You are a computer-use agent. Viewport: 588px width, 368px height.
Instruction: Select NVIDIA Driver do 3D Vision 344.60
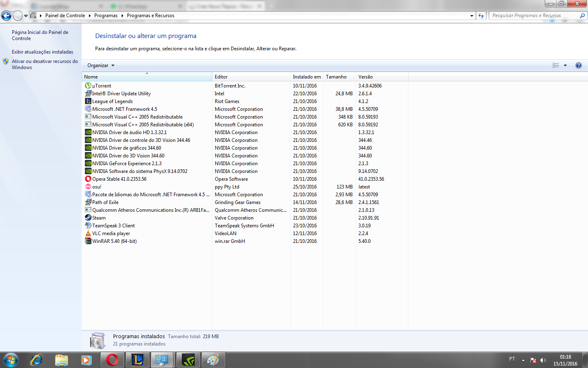pyautogui.click(x=128, y=156)
